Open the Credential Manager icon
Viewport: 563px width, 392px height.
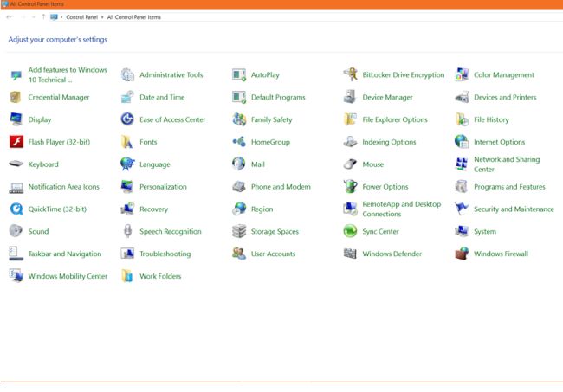click(16, 97)
